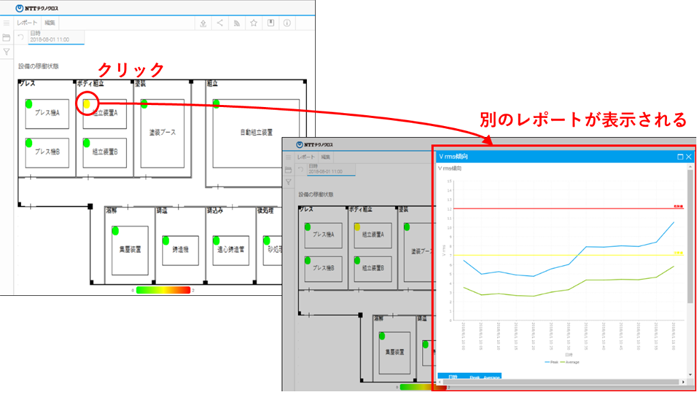Click the folder icon in left sidebar
700x394 pixels.
click(x=6, y=37)
